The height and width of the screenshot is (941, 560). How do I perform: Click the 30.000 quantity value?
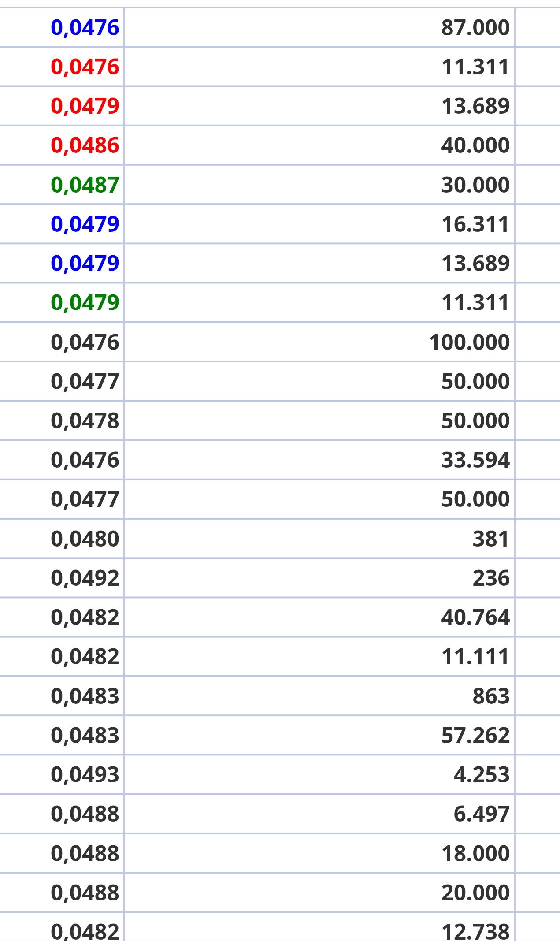pos(475,185)
